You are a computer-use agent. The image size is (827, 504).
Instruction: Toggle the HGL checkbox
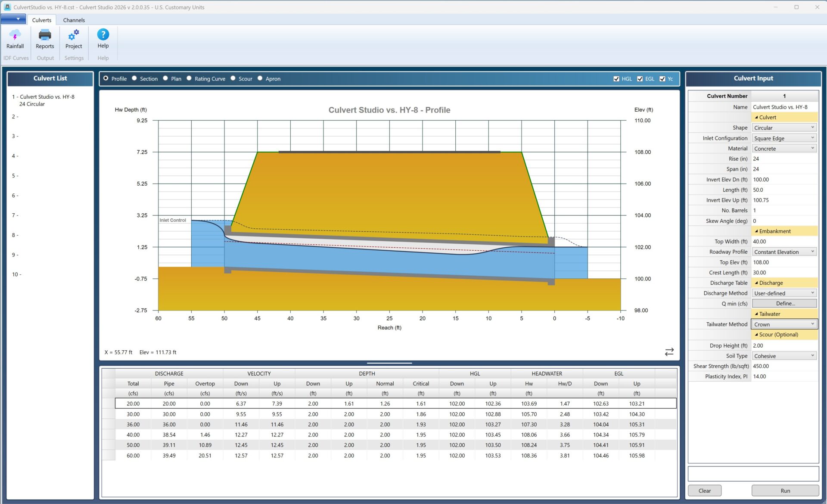coord(616,79)
